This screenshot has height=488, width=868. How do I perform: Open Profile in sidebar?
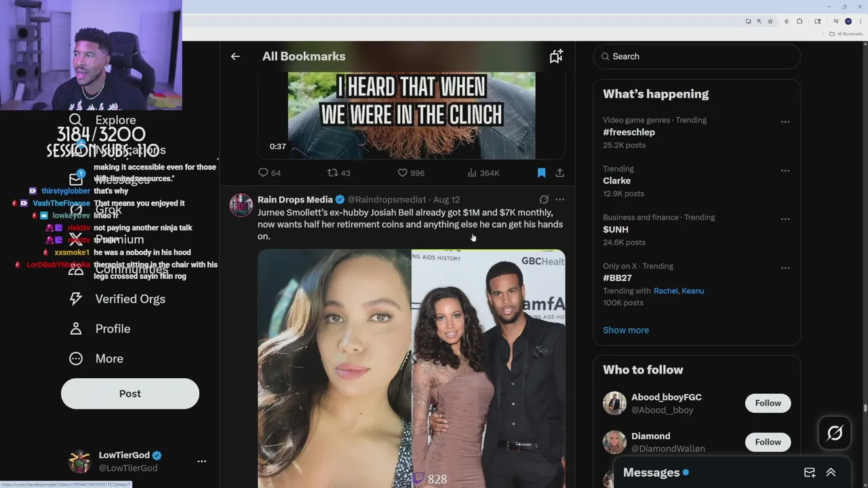click(x=99, y=329)
